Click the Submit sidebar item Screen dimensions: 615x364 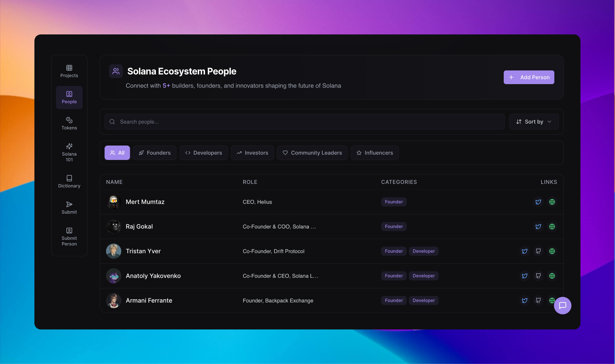pos(69,208)
